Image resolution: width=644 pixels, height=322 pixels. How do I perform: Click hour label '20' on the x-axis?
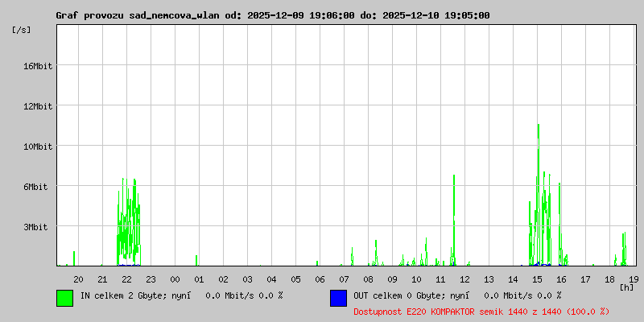click(78, 279)
